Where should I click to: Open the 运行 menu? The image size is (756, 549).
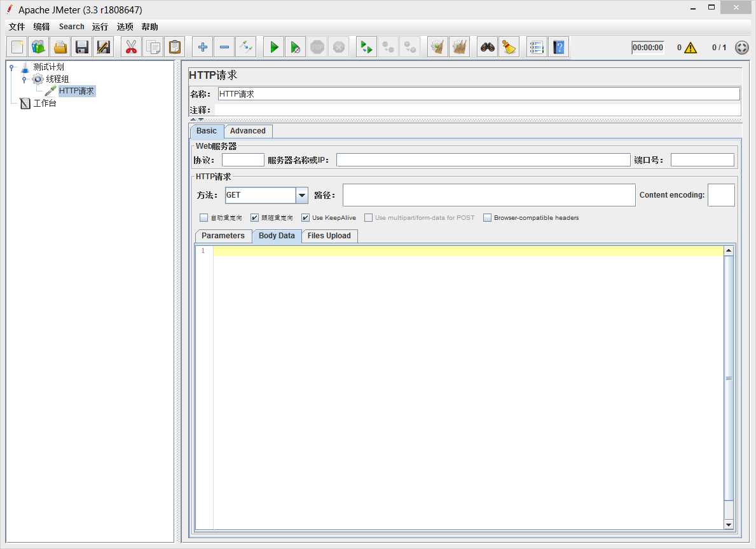[100, 27]
